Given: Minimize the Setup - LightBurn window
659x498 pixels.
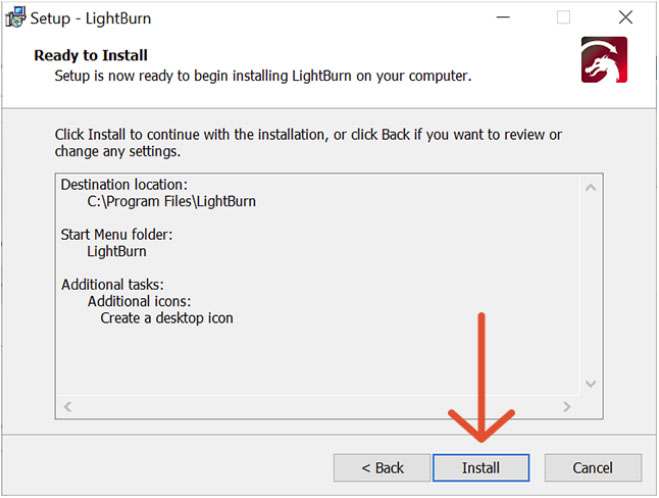Looking at the screenshot, I should (x=503, y=18).
